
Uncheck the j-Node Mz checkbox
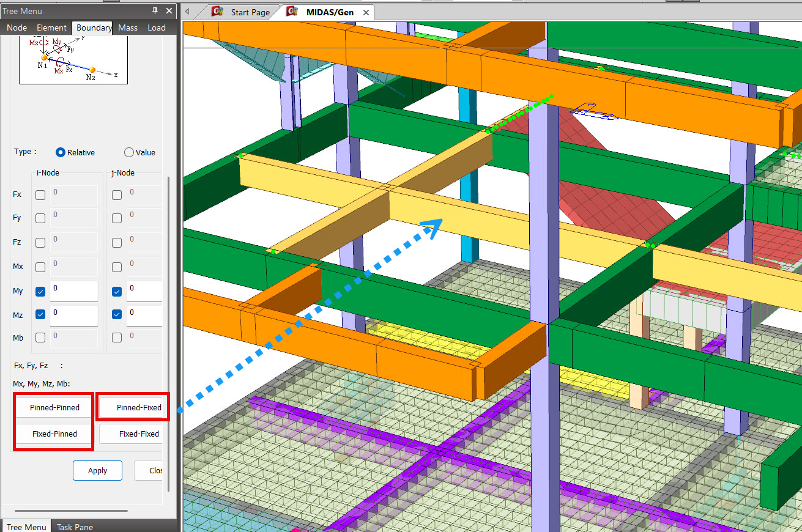click(117, 314)
